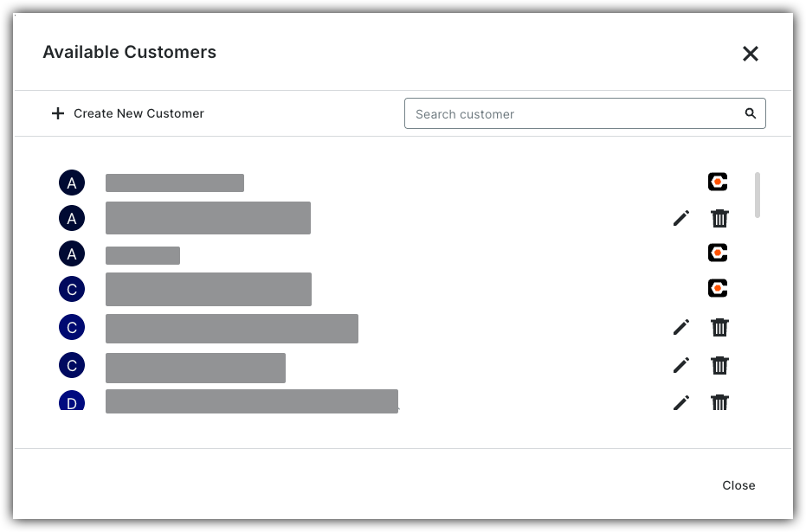Focus the Search customer field
806x532 pixels.
585,113
